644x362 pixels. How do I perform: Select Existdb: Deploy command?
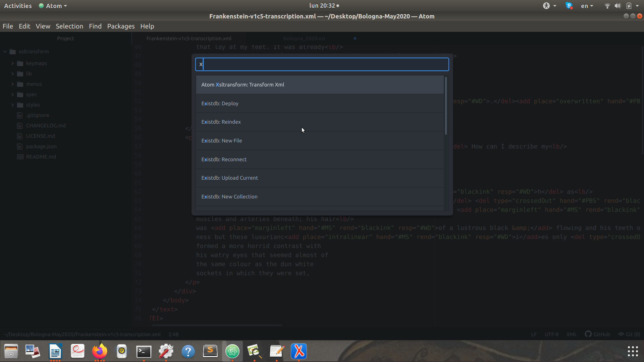coord(320,104)
